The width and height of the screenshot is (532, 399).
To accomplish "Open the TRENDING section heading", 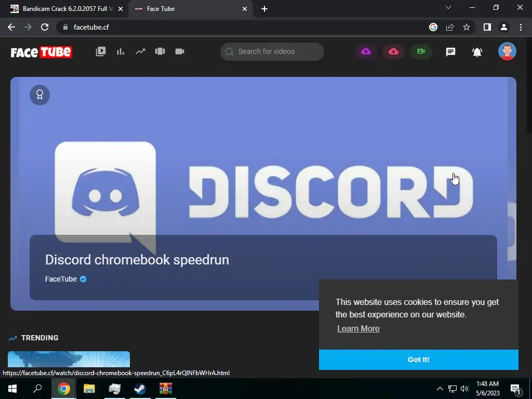I will point(39,338).
